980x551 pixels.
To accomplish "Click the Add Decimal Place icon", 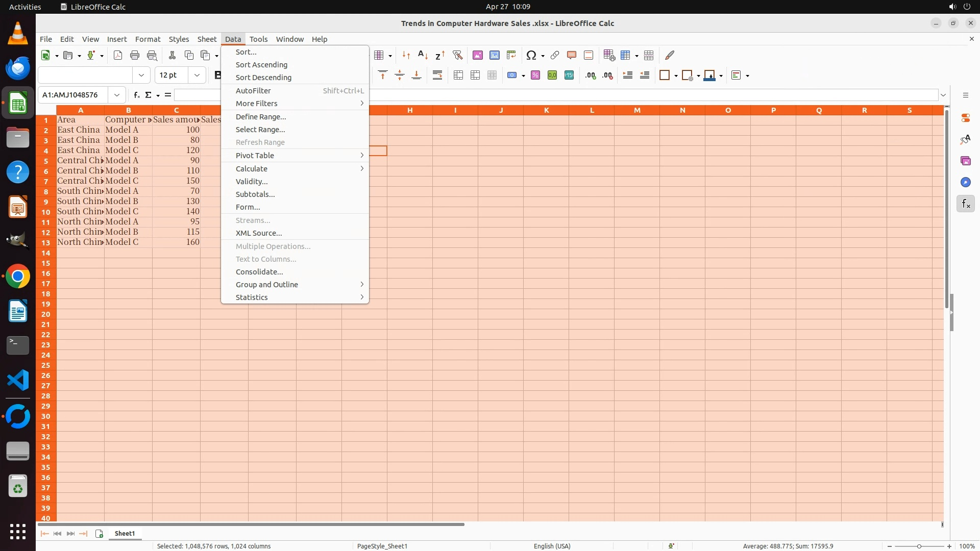I will [x=591, y=76].
